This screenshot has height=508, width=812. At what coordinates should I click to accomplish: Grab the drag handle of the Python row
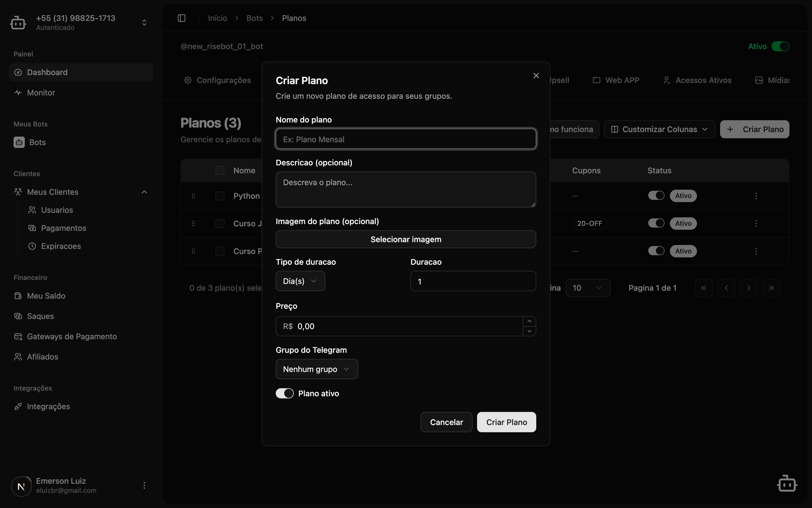(x=193, y=196)
